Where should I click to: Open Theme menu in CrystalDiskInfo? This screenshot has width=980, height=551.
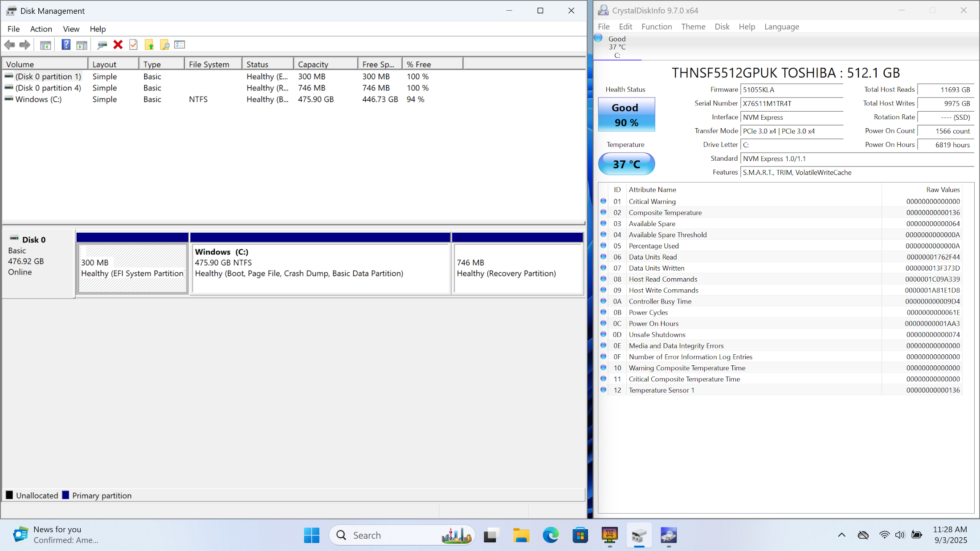[693, 27]
